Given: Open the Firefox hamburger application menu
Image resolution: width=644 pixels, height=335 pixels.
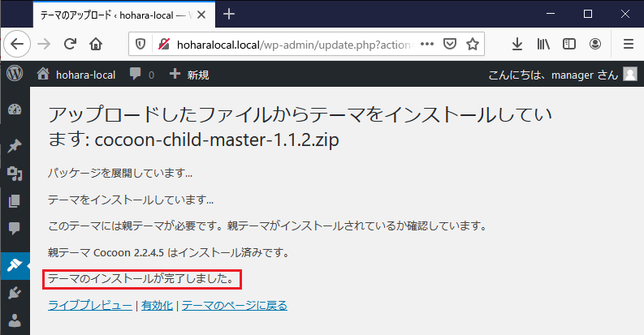Looking at the screenshot, I should coord(627,44).
